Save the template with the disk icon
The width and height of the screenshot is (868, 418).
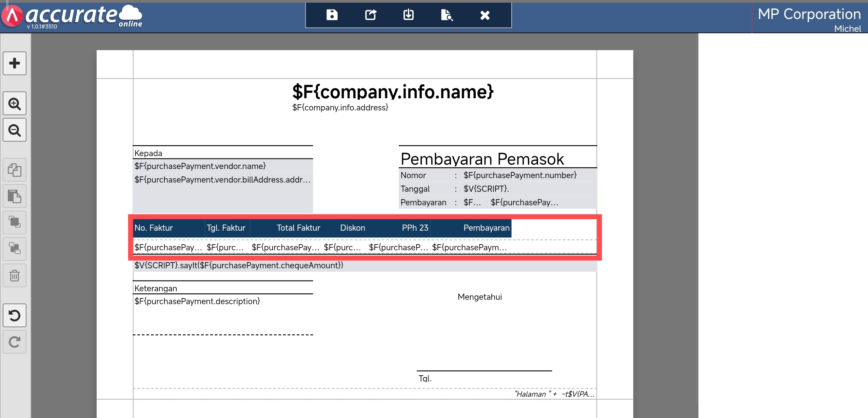pyautogui.click(x=332, y=15)
